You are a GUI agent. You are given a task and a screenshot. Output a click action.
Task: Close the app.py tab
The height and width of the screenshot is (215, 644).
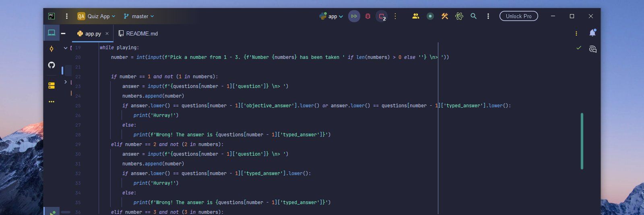pos(107,33)
